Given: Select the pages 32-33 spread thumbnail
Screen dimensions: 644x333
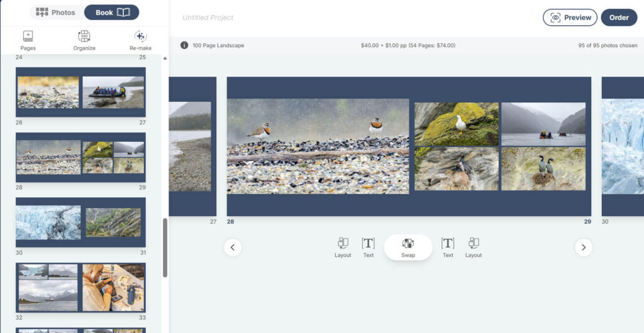Looking at the screenshot, I should [80, 288].
